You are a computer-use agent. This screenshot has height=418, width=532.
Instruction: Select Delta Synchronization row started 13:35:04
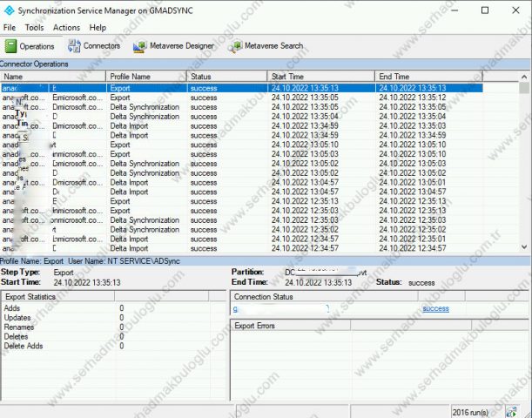point(241,117)
